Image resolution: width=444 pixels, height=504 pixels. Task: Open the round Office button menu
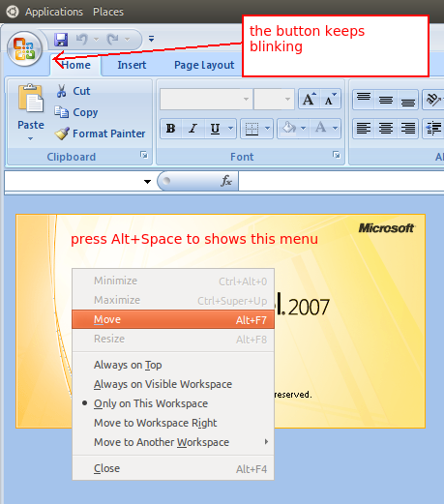click(24, 49)
